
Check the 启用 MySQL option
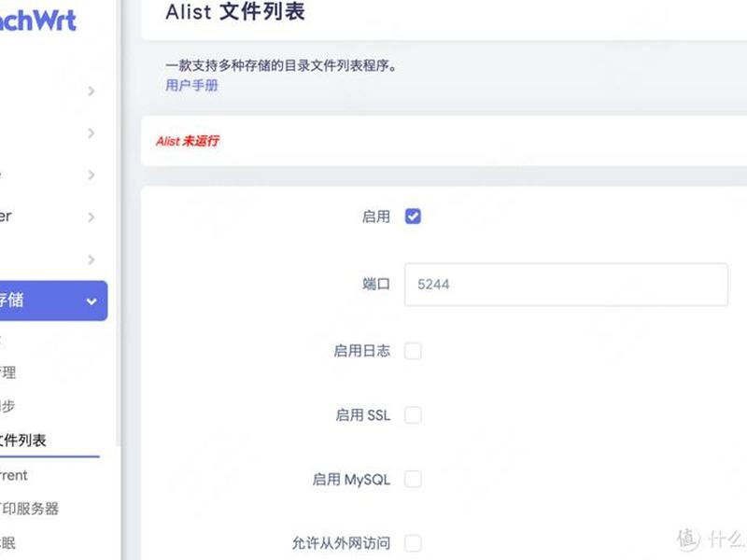(413, 479)
